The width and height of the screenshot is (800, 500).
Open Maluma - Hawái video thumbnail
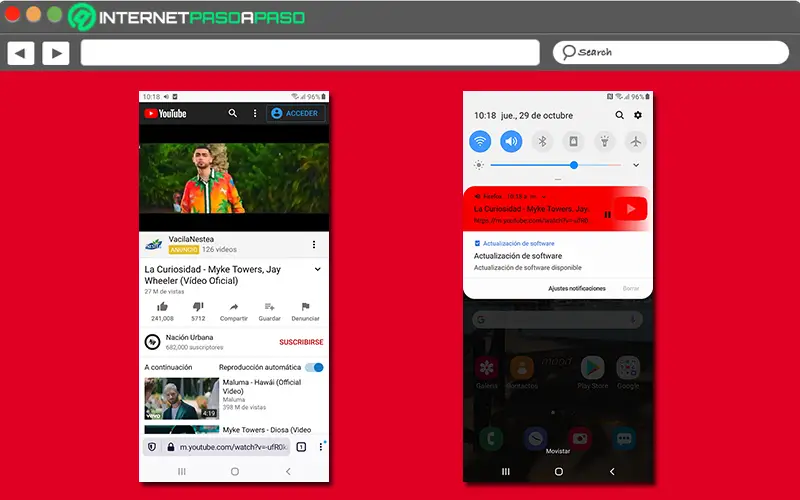(182, 398)
